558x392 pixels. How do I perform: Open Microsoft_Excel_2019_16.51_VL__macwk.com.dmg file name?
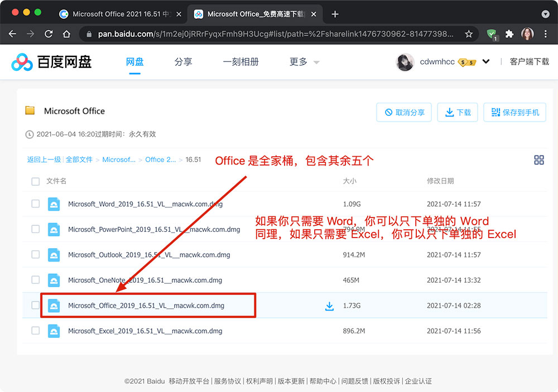tap(145, 331)
